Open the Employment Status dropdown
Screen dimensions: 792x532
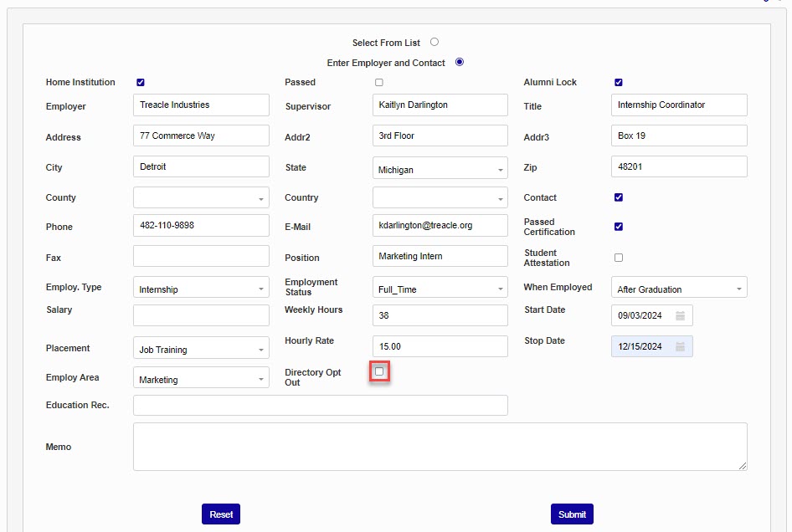tap(440, 289)
